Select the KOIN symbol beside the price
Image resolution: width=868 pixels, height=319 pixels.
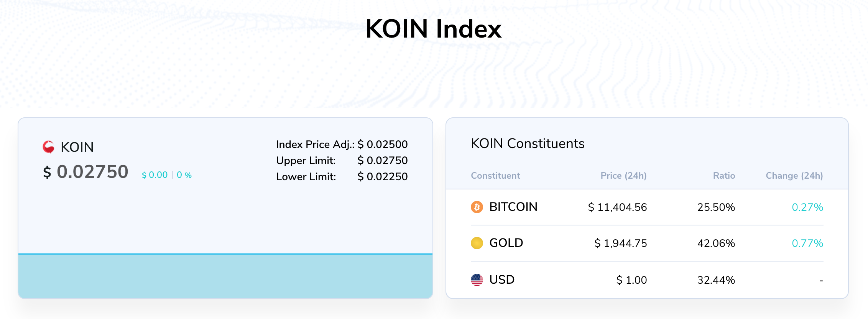pyautogui.click(x=77, y=147)
